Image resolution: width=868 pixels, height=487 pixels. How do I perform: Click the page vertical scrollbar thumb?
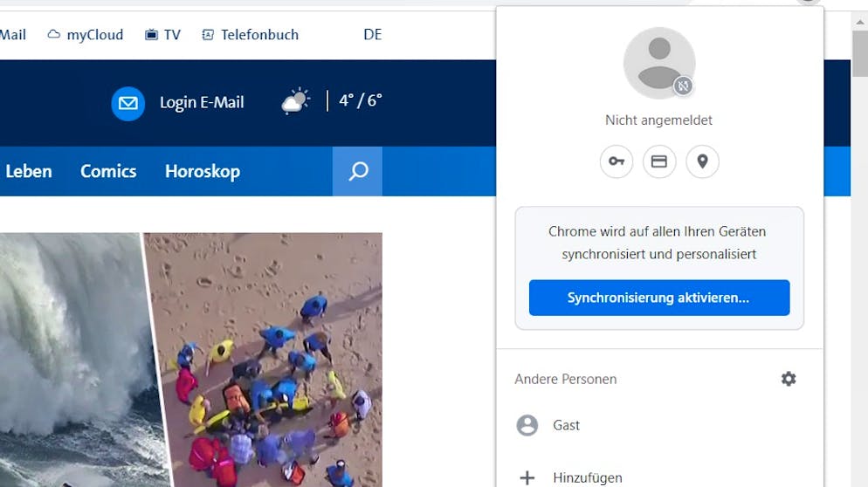[859, 54]
